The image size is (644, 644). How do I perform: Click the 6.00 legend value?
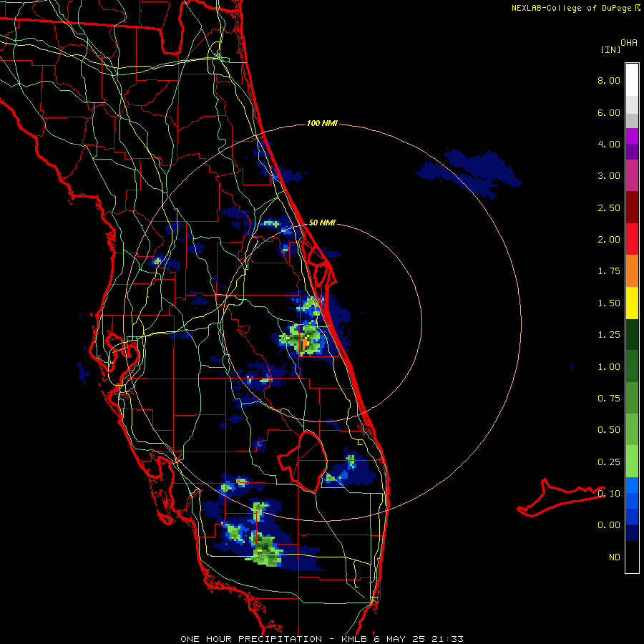point(609,112)
